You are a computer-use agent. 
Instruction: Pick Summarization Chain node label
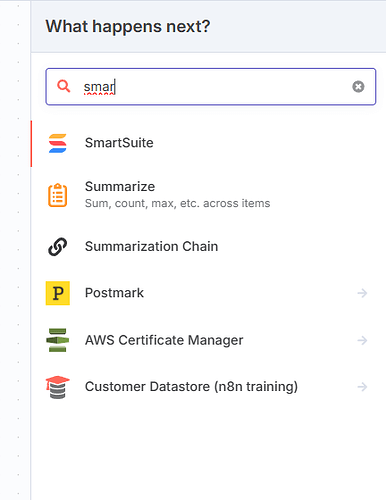[x=152, y=247]
